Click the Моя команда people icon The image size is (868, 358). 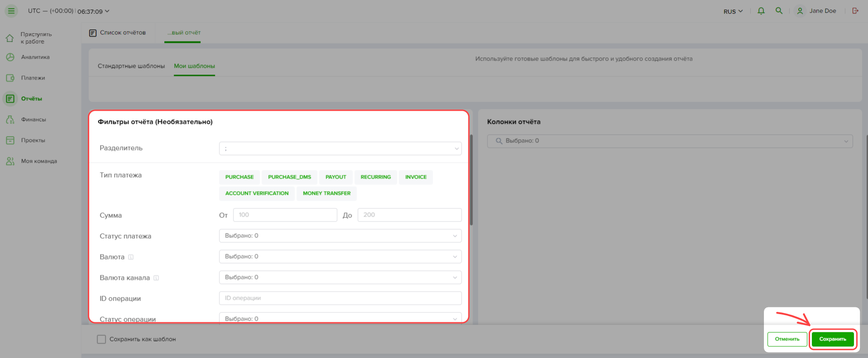pos(10,161)
